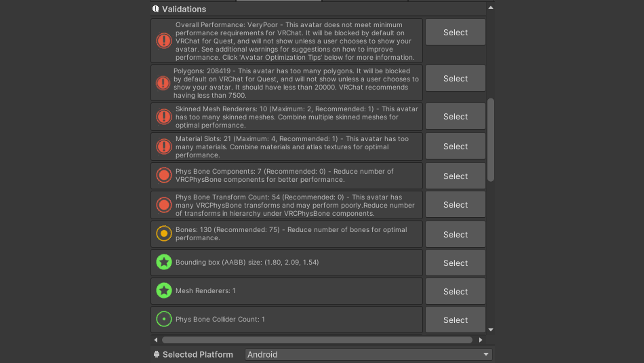This screenshot has width=644, height=363.
Task: Click the Android icon beside Selected Platform
Action: point(157,354)
